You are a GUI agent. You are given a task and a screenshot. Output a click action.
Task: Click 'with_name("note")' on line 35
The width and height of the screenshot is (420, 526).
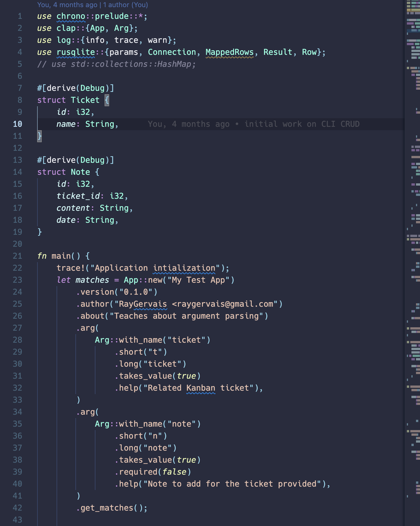pos(160,424)
